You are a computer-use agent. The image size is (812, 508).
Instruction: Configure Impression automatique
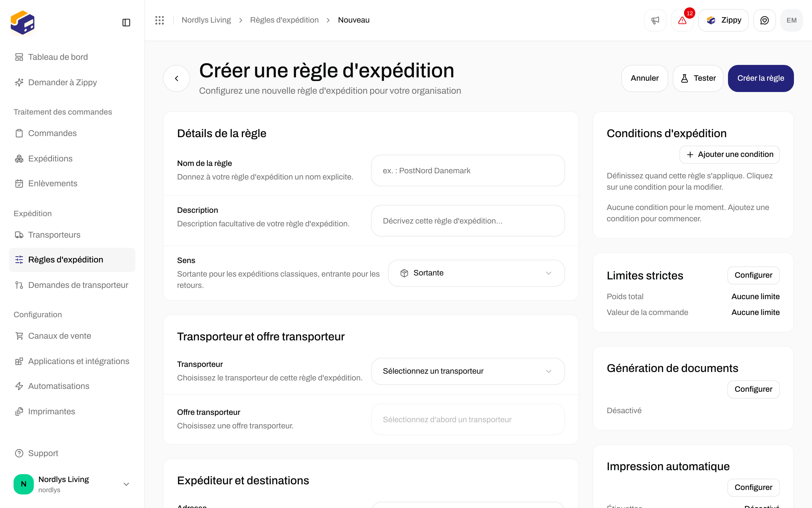point(753,487)
